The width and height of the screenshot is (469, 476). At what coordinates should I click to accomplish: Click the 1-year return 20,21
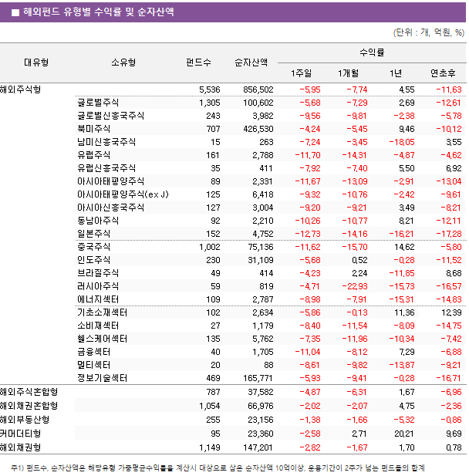(404, 434)
